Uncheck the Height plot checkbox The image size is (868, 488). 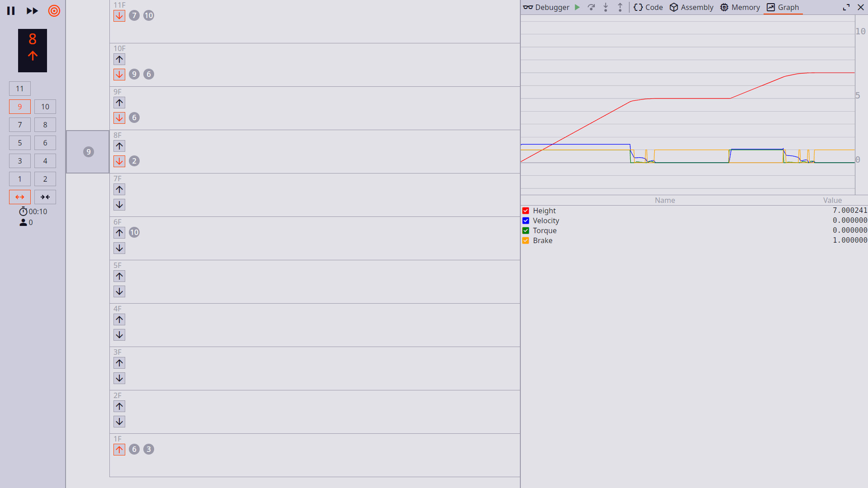coord(525,211)
